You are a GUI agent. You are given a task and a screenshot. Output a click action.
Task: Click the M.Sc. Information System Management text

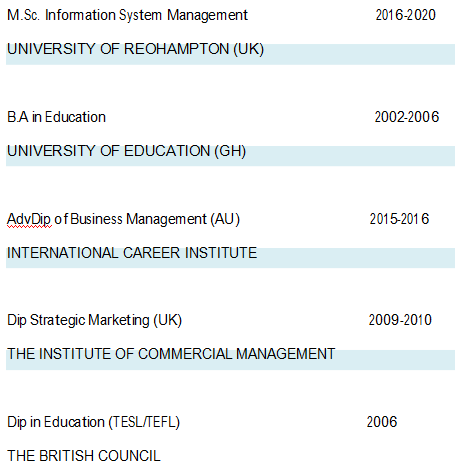pos(127,15)
